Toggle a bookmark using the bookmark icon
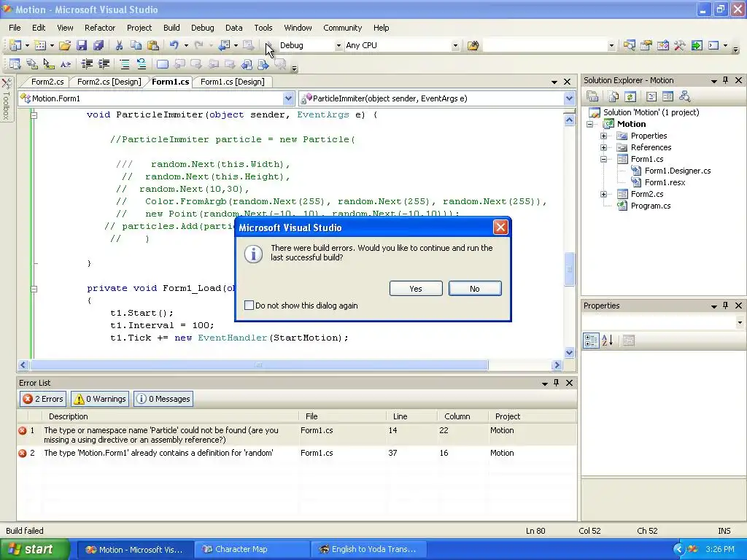The height and width of the screenshot is (560, 747). (163, 64)
